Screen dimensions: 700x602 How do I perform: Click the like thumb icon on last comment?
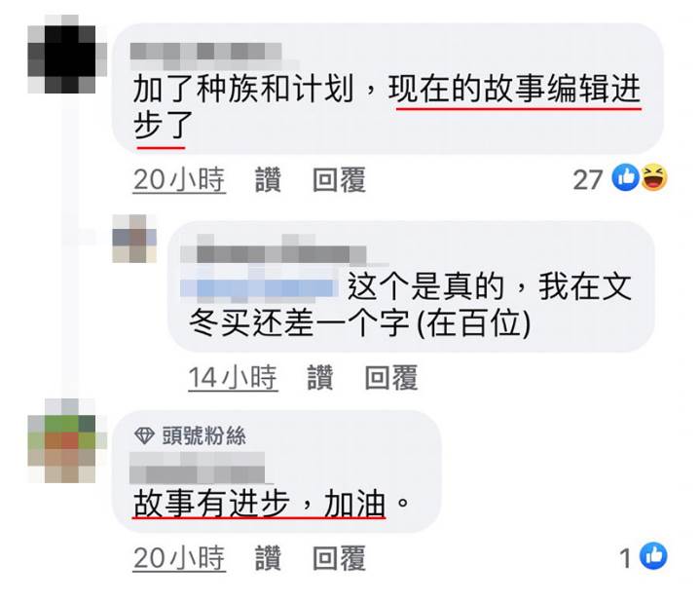click(653, 556)
